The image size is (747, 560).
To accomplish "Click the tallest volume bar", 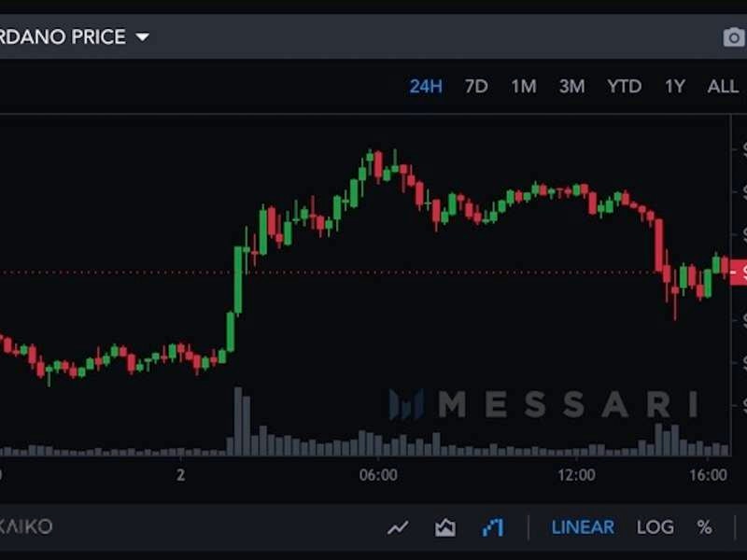I will tap(238, 421).
